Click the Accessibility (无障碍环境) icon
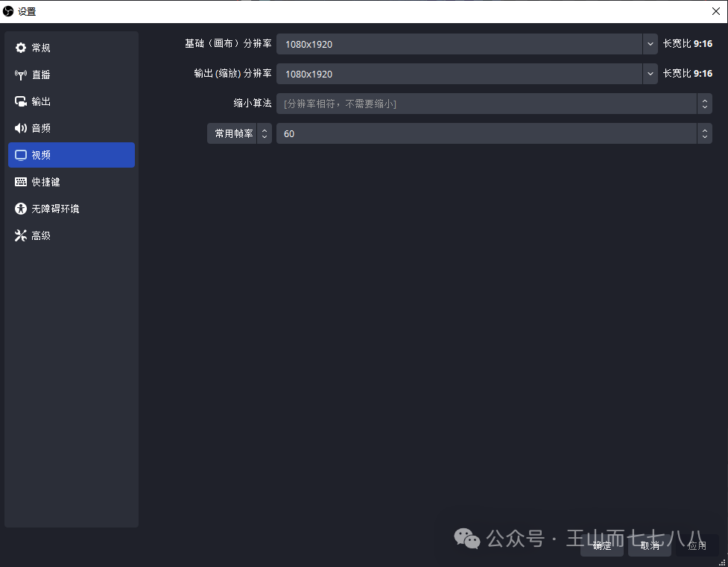 [x=21, y=209]
